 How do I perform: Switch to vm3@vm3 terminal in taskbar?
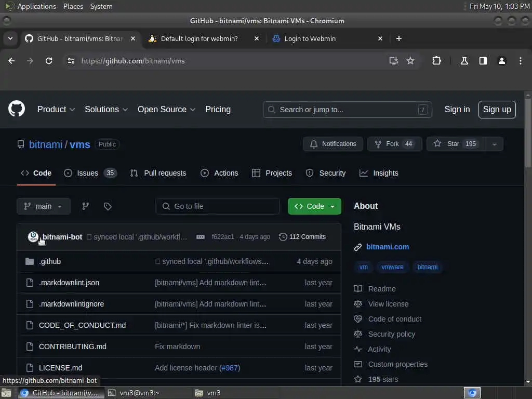[x=148, y=393]
